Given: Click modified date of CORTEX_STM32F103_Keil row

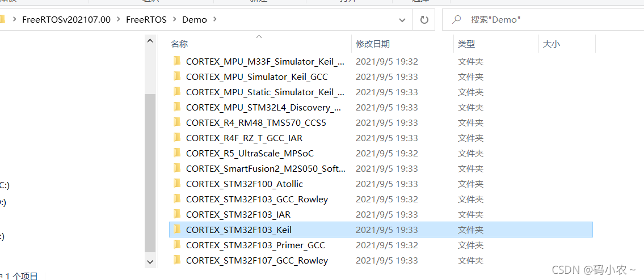Looking at the screenshot, I should tap(386, 230).
